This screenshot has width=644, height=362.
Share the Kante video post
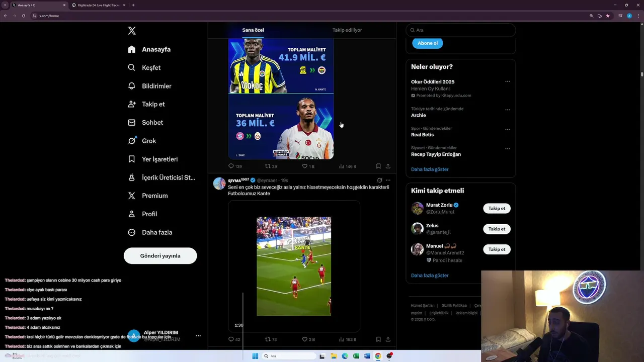pyautogui.click(x=388, y=339)
